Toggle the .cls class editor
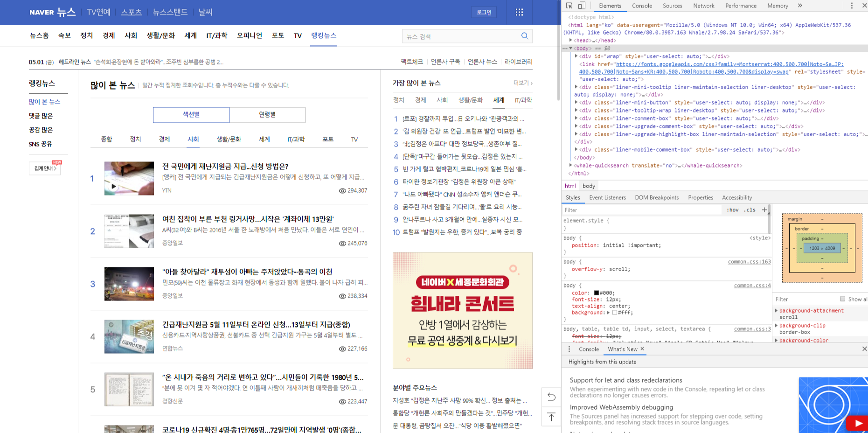Screen dimensions: 868x433 [750, 210]
